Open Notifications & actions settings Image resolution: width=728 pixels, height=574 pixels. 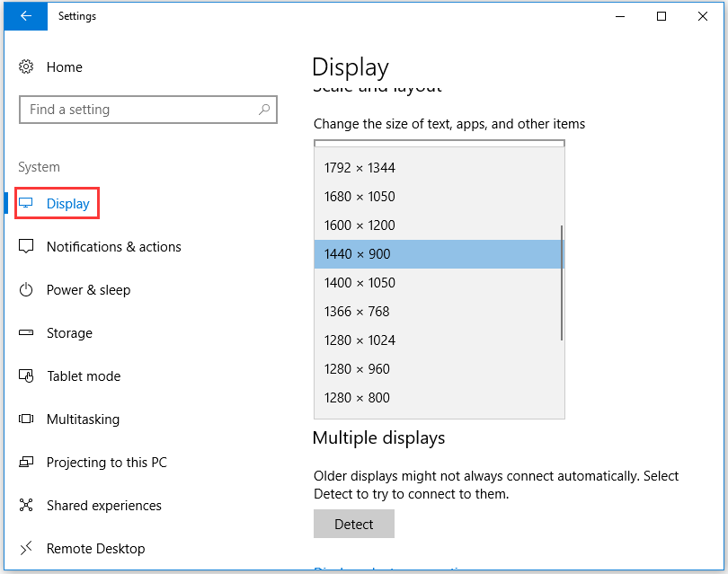114,246
